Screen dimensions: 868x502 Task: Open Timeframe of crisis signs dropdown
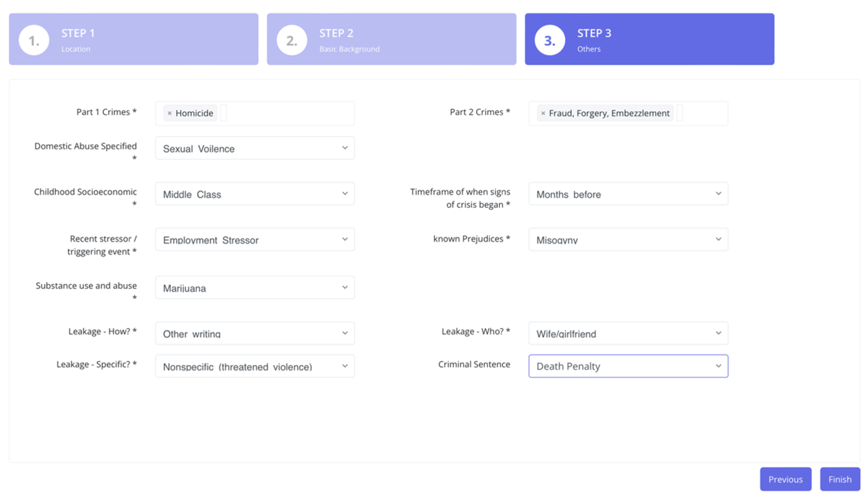click(628, 194)
